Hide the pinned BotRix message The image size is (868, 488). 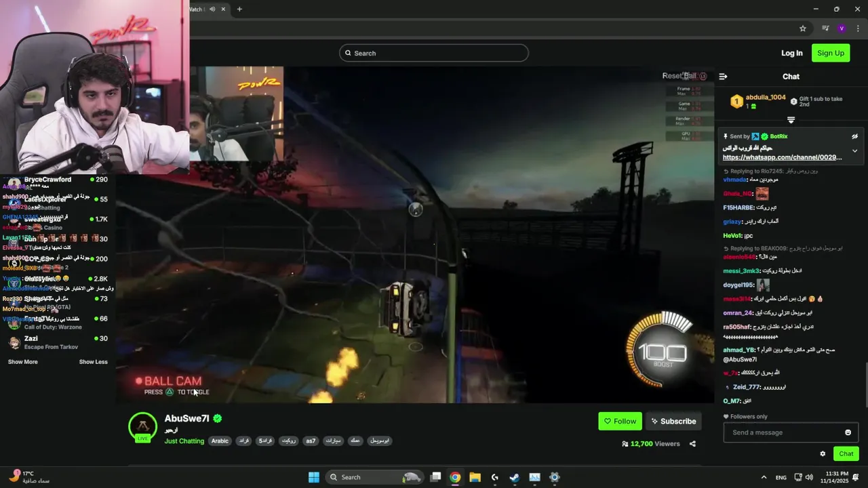click(x=854, y=136)
